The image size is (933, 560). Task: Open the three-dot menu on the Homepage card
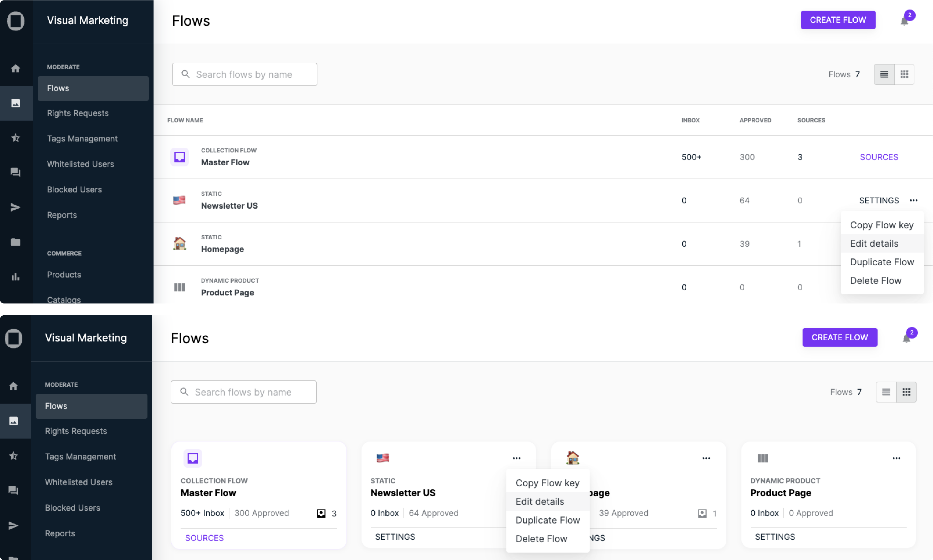pos(706,458)
